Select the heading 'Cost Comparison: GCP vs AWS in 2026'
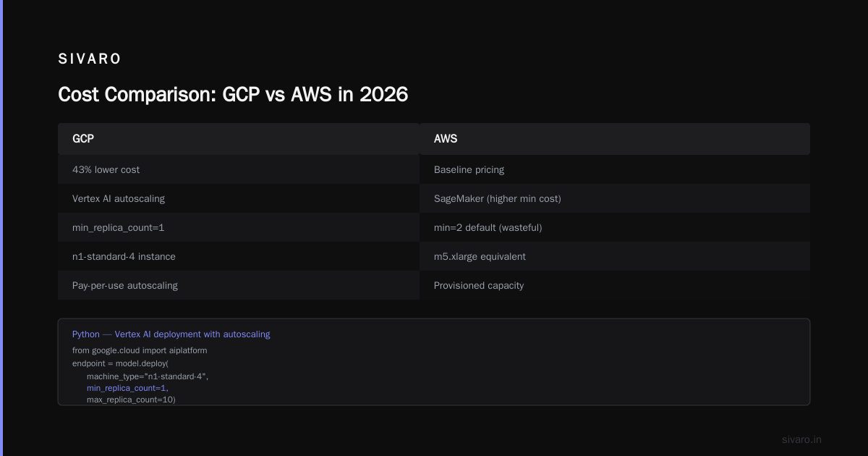 click(233, 94)
